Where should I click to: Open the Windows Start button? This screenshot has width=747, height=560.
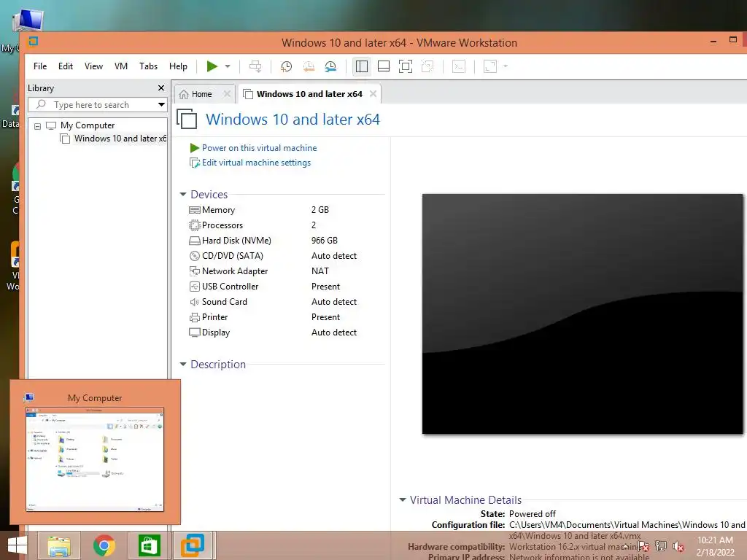pos(18,545)
